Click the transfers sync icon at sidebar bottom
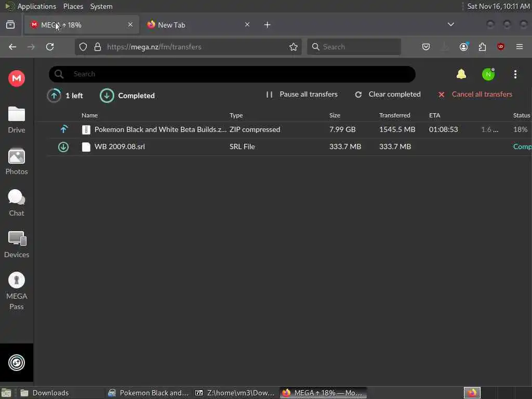This screenshot has width=532, height=399. click(16, 362)
